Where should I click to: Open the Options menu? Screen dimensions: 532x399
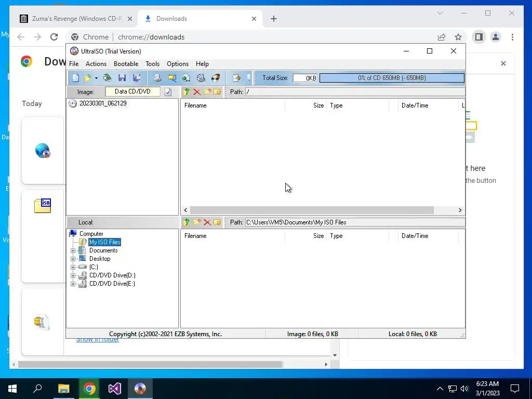tap(178, 64)
